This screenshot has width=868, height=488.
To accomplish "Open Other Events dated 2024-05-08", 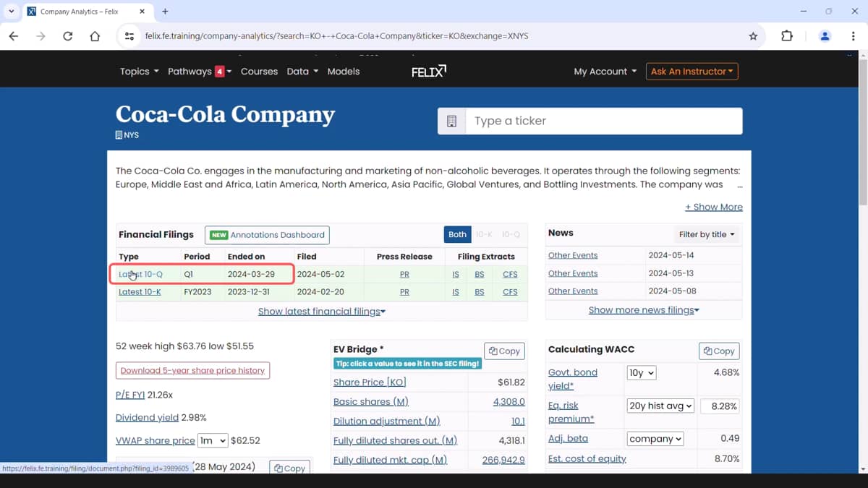I will pyautogui.click(x=573, y=291).
